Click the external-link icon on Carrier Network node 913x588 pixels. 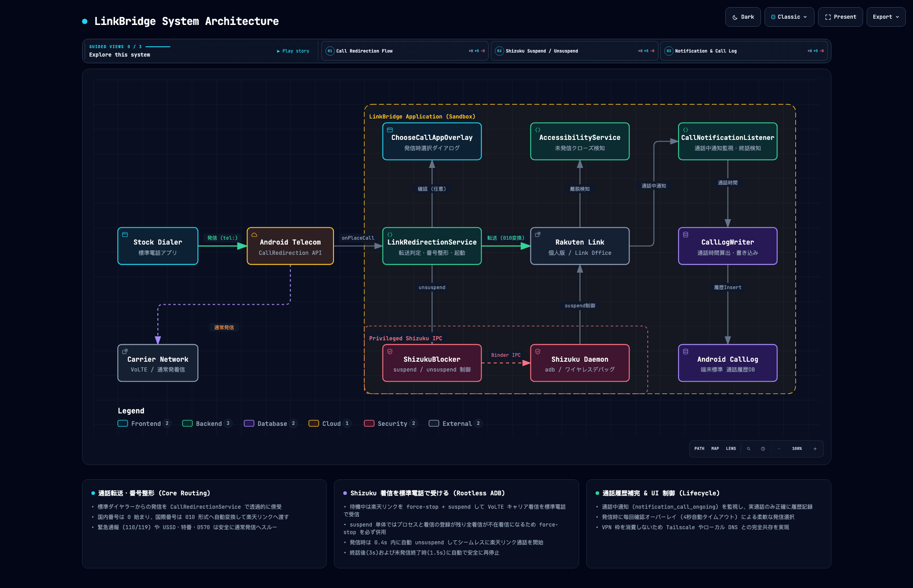click(125, 351)
